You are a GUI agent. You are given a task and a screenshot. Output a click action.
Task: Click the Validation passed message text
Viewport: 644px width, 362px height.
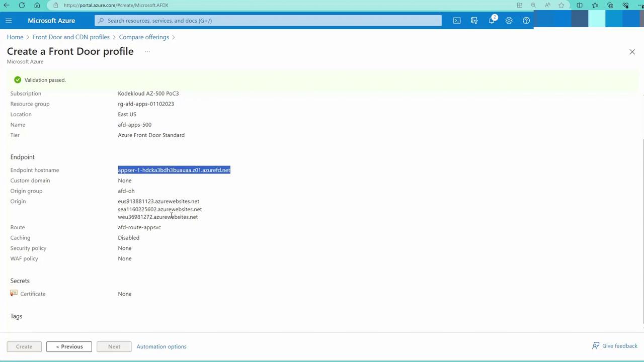point(45,80)
